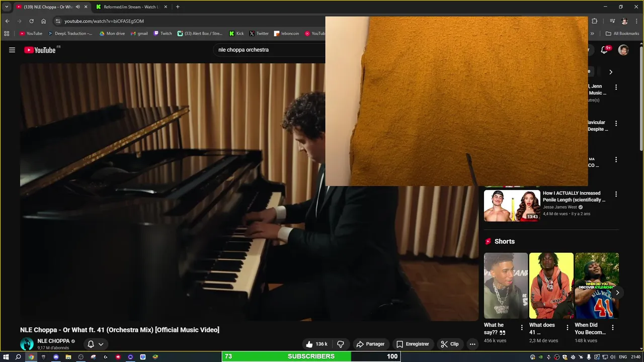
Task: Open the What does 41 short thumbnail
Action: point(551,286)
